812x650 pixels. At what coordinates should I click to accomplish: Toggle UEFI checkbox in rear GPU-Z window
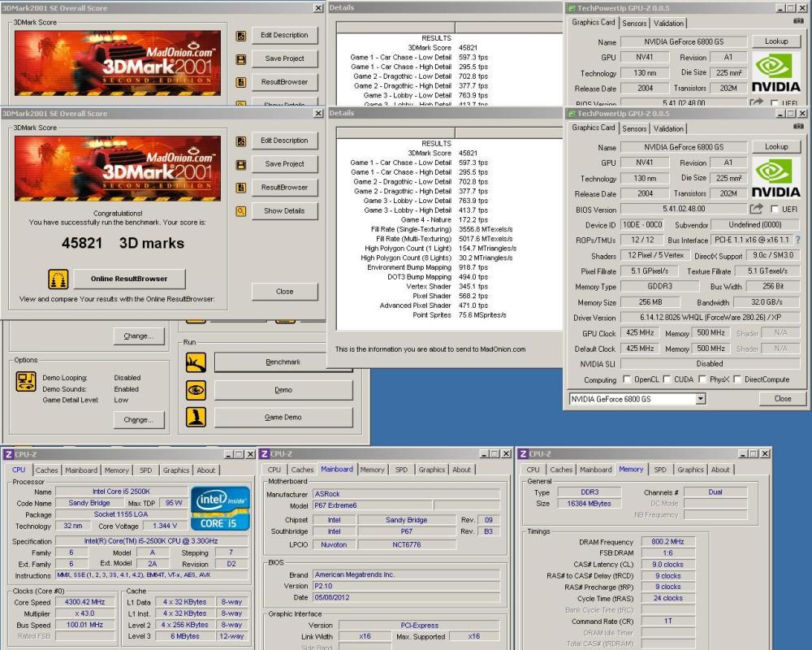point(775,102)
